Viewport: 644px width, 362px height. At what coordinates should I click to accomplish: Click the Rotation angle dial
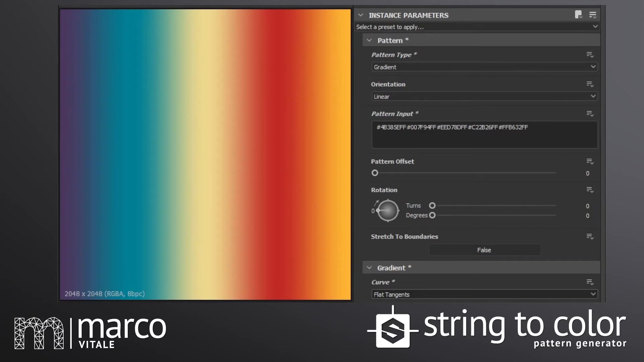click(388, 210)
